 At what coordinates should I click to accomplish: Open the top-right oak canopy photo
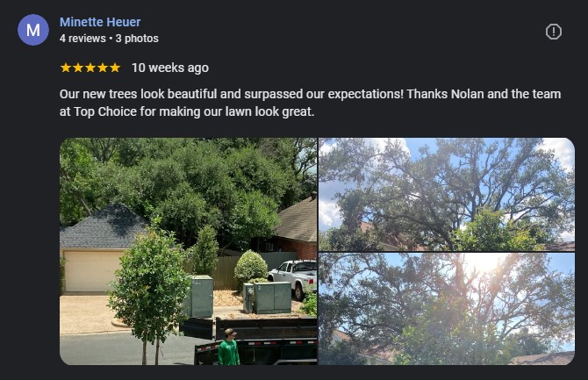coord(446,194)
